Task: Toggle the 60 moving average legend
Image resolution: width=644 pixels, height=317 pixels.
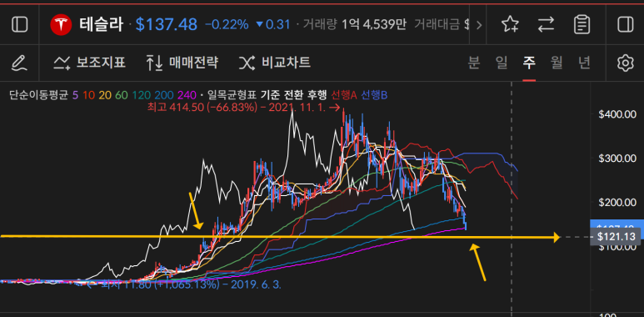Action: (122, 95)
